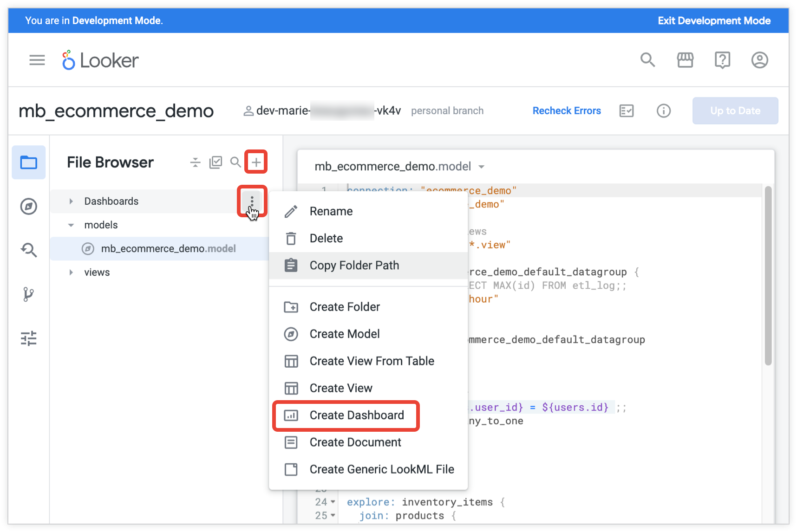
Task: Open the user account icon
Action: 759,60
